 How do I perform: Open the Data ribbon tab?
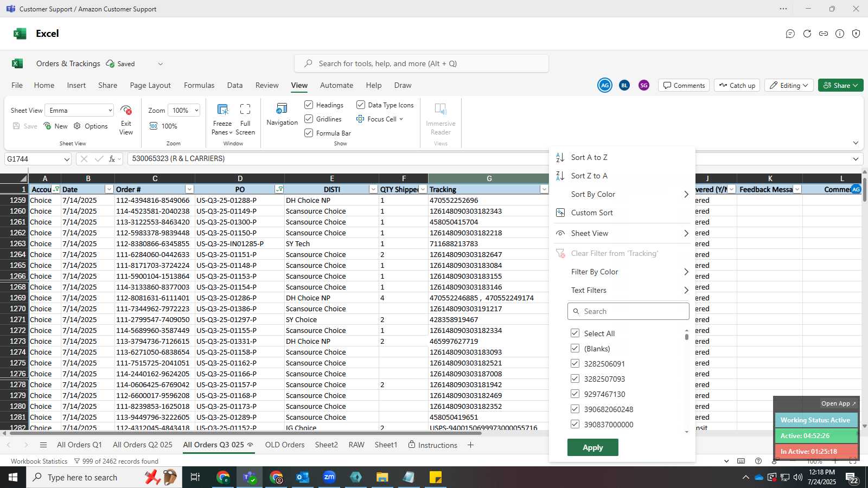[235, 85]
